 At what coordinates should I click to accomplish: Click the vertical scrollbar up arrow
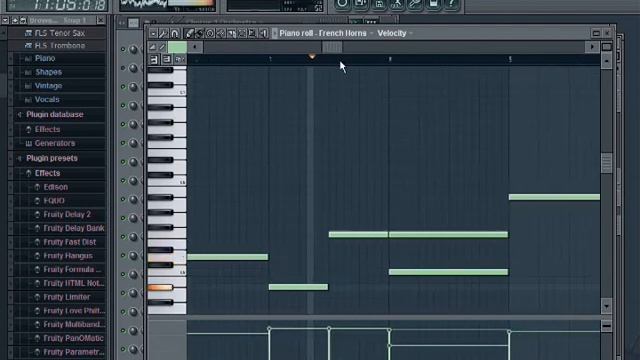pyautogui.click(x=607, y=61)
